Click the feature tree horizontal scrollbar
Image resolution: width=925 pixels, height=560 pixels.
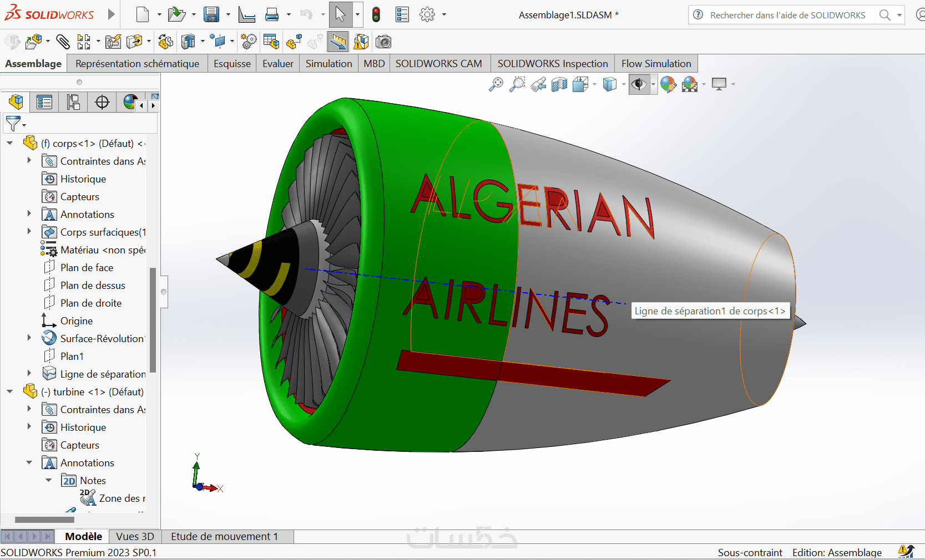44,520
